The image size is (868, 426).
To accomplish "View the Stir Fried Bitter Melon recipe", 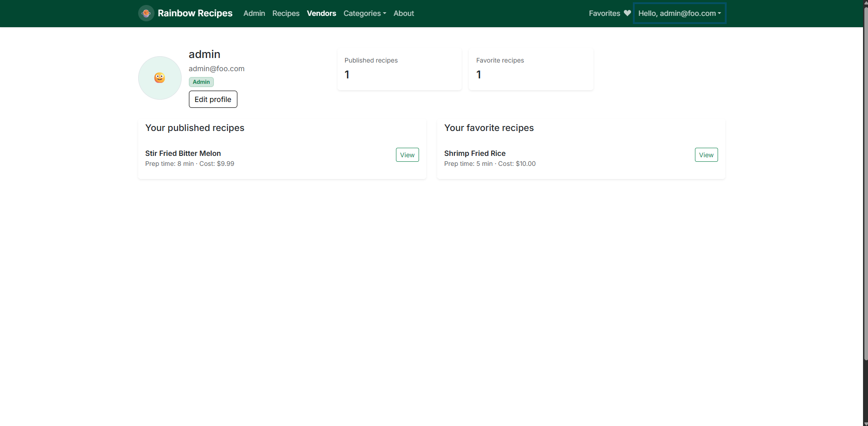I will point(407,155).
